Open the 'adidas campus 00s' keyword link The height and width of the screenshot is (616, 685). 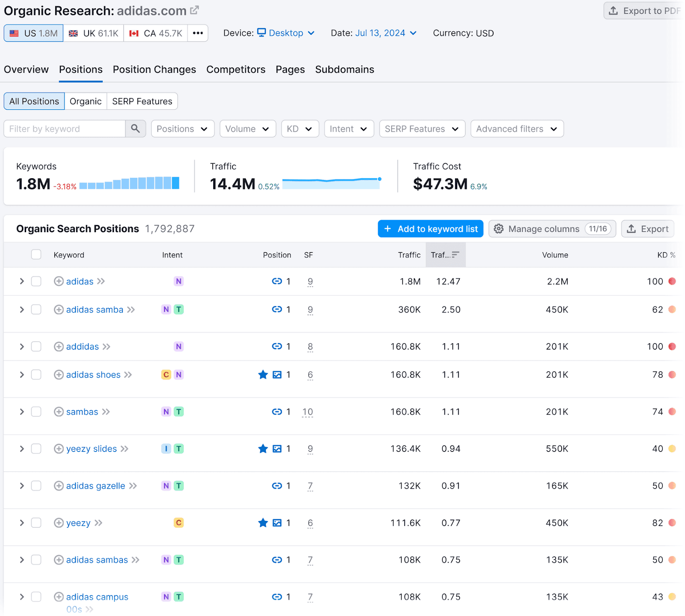point(97,597)
